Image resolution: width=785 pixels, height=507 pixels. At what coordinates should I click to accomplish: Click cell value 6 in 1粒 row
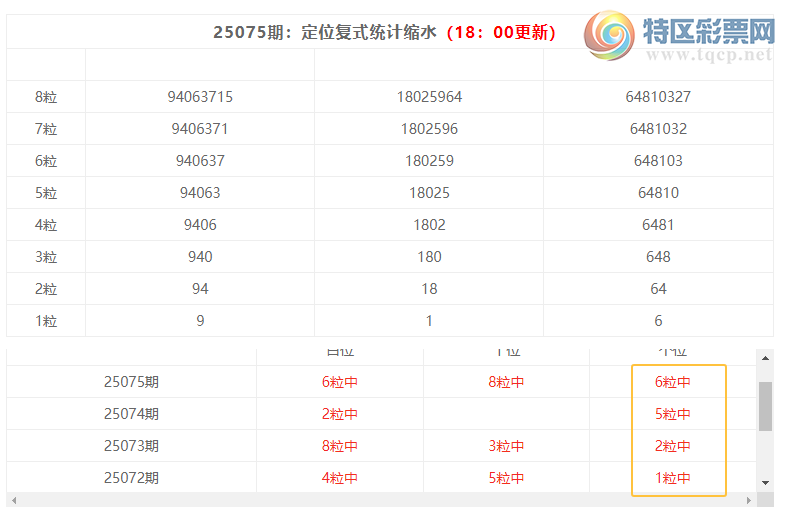tap(658, 321)
